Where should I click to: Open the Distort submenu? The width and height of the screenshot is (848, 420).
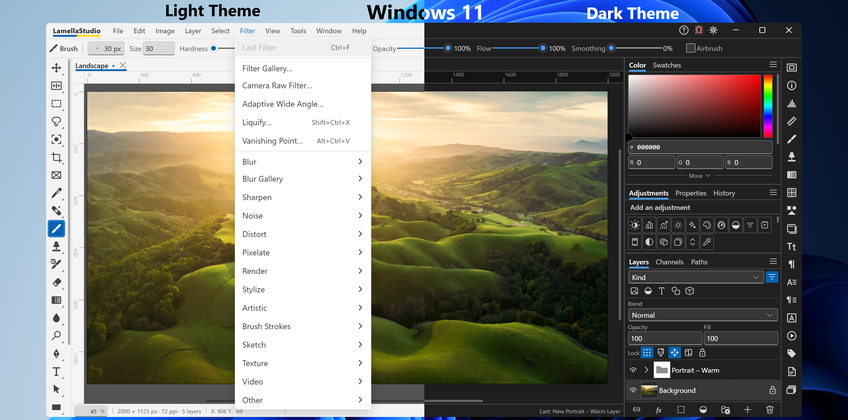[x=303, y=234]
